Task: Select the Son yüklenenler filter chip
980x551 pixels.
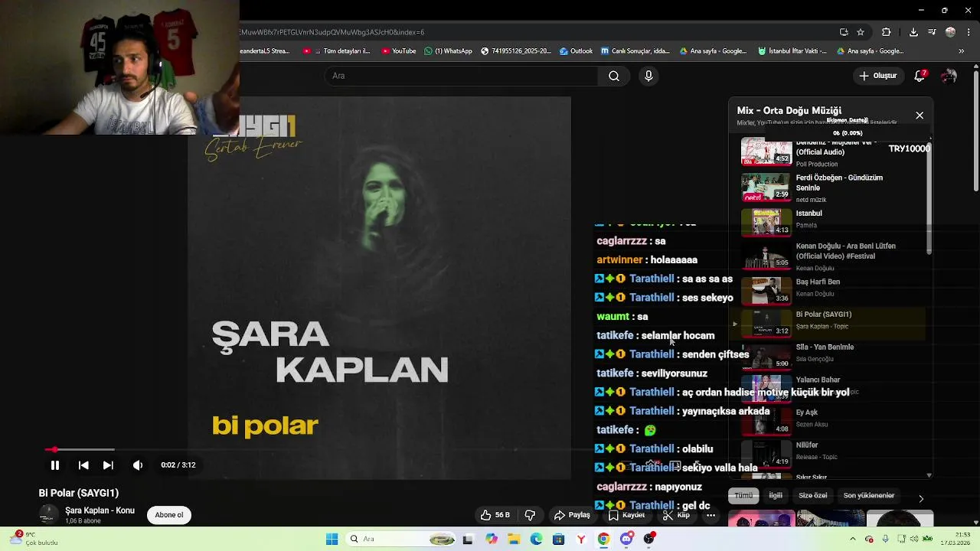Action: click(869, 495)
